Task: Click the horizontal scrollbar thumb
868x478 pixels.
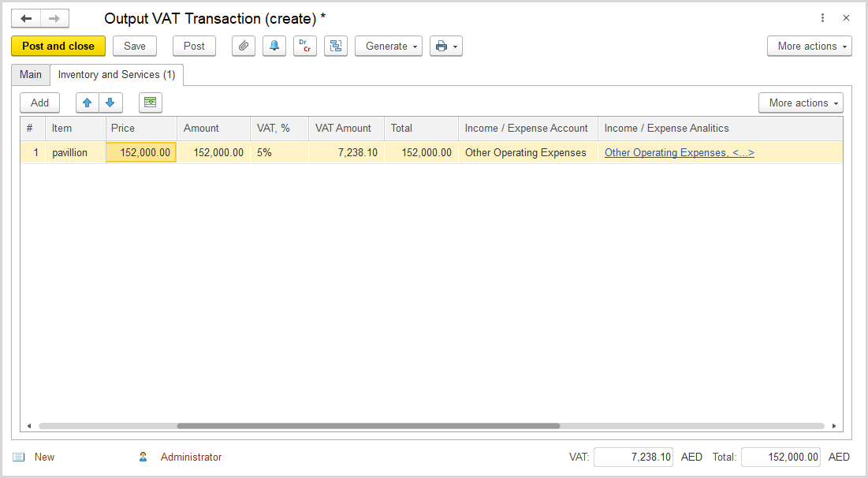Action: (368, 426)
